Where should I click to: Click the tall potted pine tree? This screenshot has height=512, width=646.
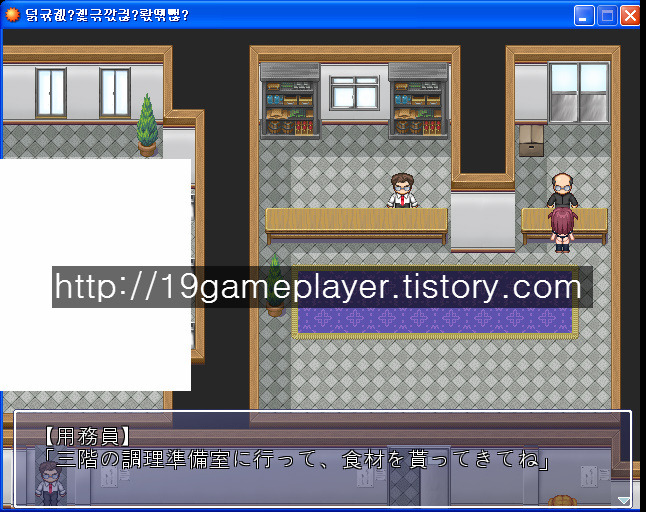pyautogui.click(x=147, y=125)
